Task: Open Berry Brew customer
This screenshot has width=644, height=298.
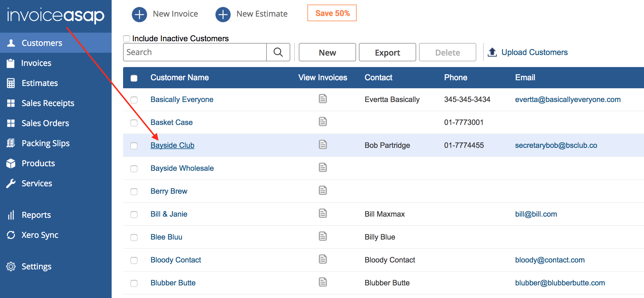Action: [x=169, y=191]
